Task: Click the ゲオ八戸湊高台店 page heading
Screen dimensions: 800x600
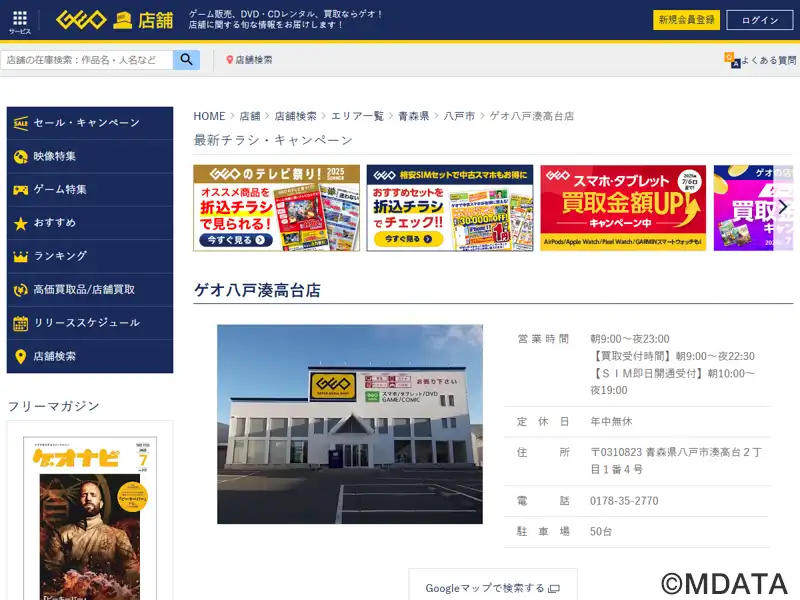Action: coord(258,290)
